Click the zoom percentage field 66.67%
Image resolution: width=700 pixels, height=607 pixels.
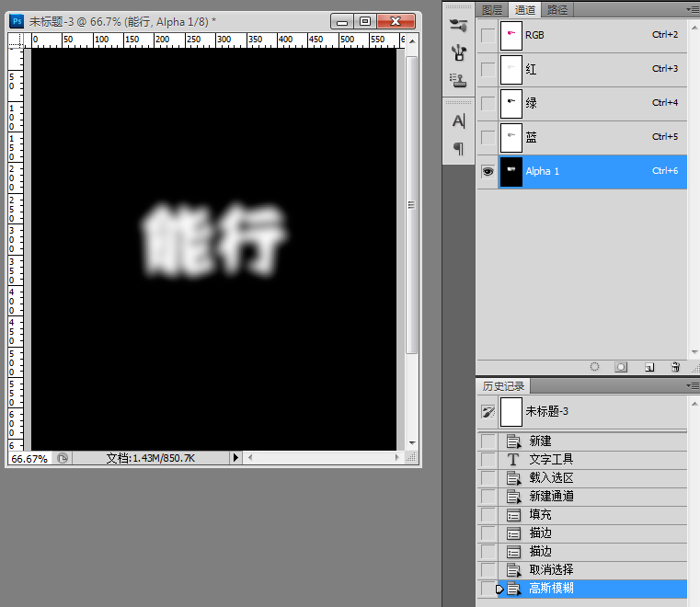29,458
